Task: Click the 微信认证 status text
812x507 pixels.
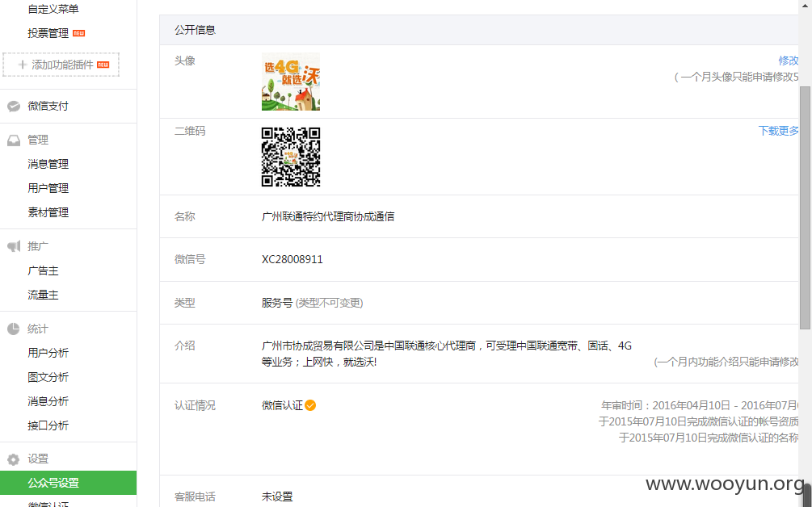Action: click(x=282, y=405)
